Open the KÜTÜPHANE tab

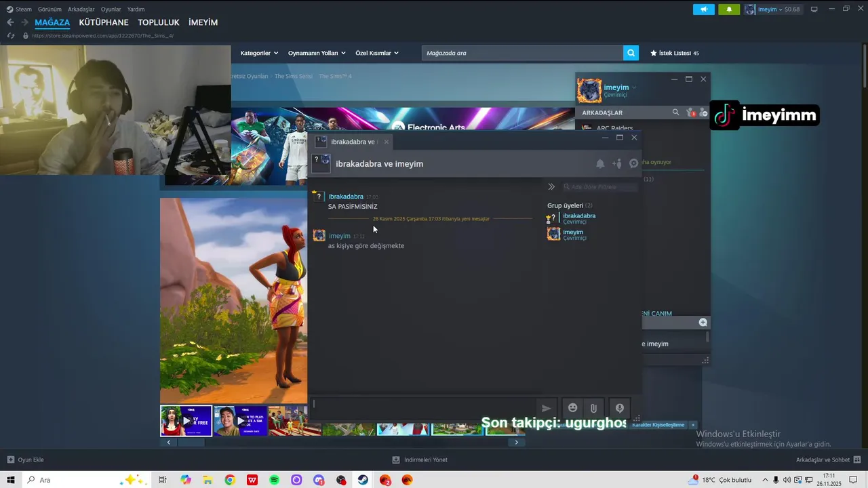(104, 22)
